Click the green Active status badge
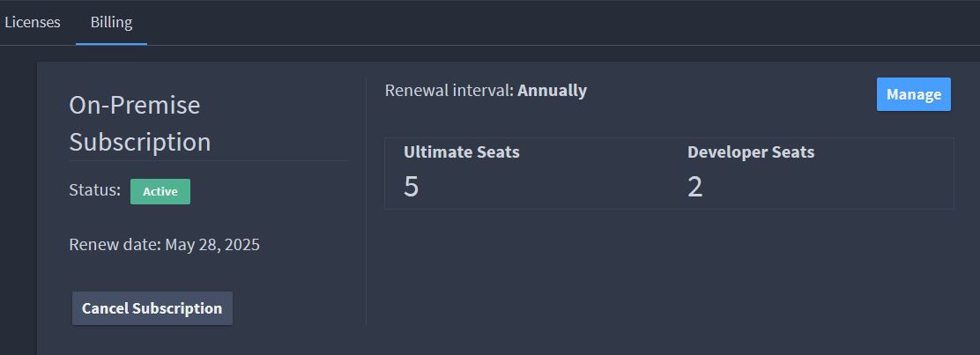Viewport: 980px width, 355px height. click(160, 191)
